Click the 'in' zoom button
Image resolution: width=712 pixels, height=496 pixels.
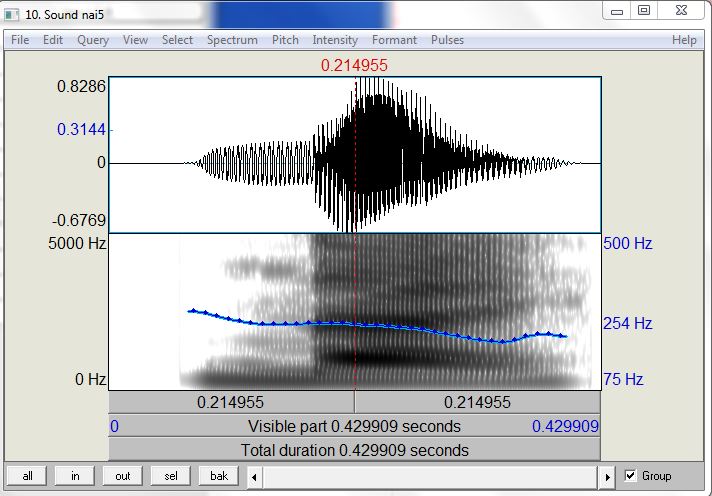tap(75, 476)
